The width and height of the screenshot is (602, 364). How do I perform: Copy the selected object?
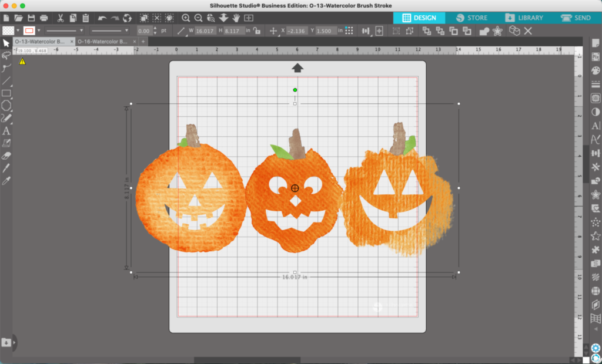click(73, 18)
